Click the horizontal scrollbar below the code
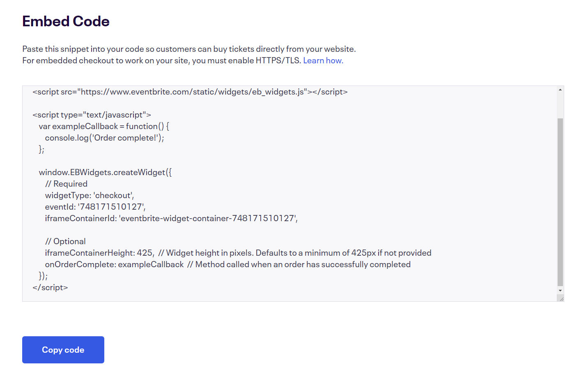This screenshot has height=379, width=588. pyautogui.click(x=287, y=298)
